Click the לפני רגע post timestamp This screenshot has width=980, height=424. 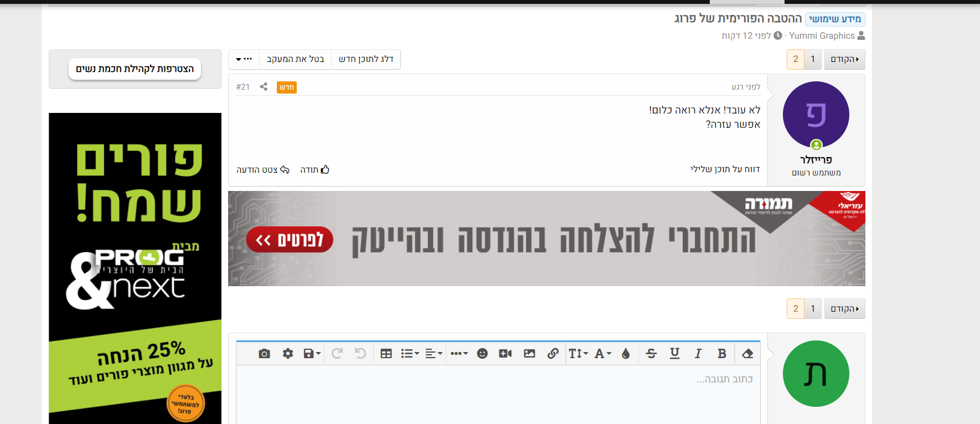[x=746, y=87]
